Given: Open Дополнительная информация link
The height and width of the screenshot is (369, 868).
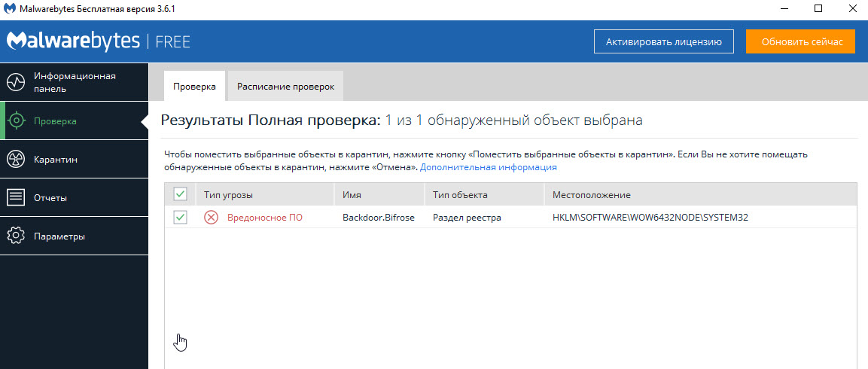Looking at the screenshot, I should click(489, 166).
